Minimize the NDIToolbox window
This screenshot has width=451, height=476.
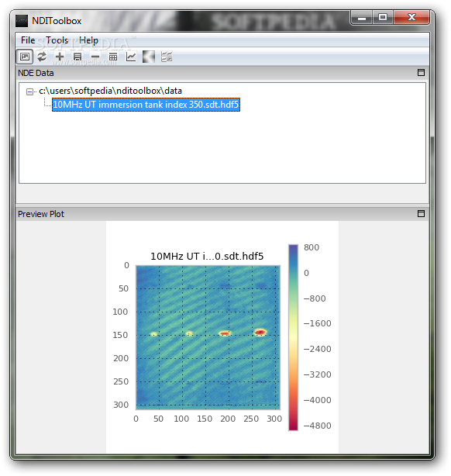click(361, 18)
